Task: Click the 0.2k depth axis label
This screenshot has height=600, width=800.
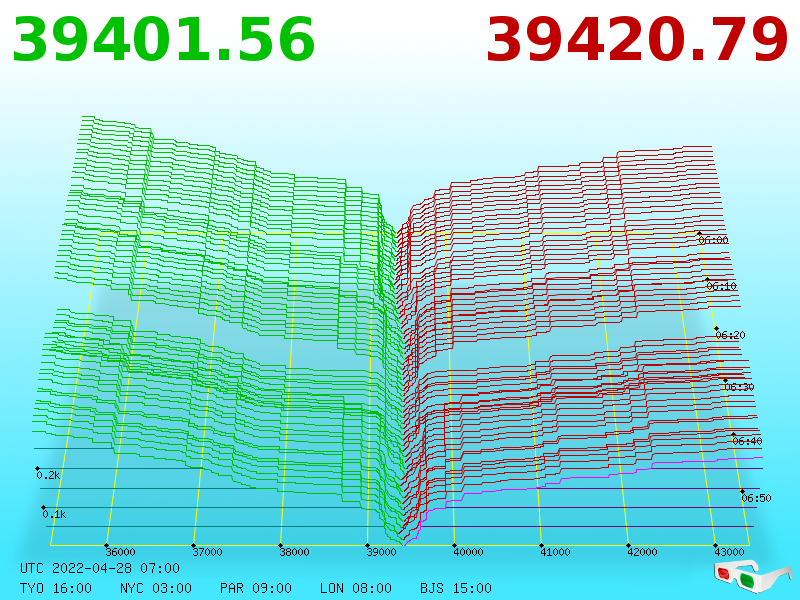Action: point(48,476)
